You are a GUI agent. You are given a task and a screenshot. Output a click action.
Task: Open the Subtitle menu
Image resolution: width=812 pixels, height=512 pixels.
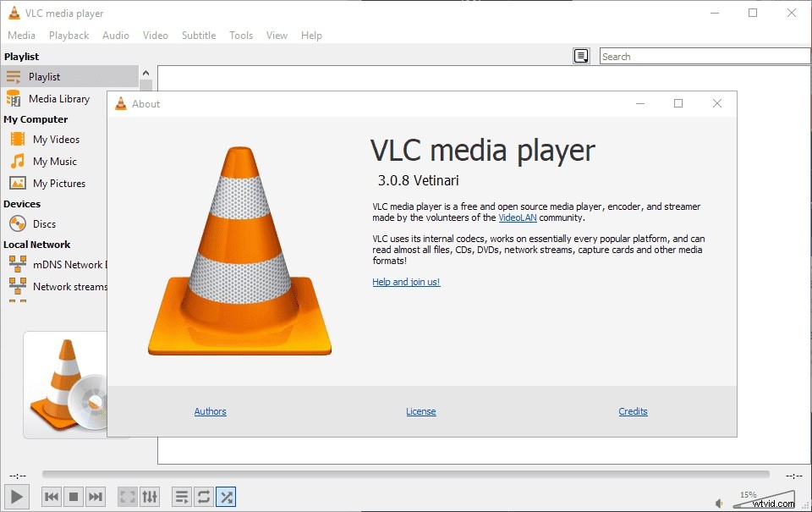198,35
